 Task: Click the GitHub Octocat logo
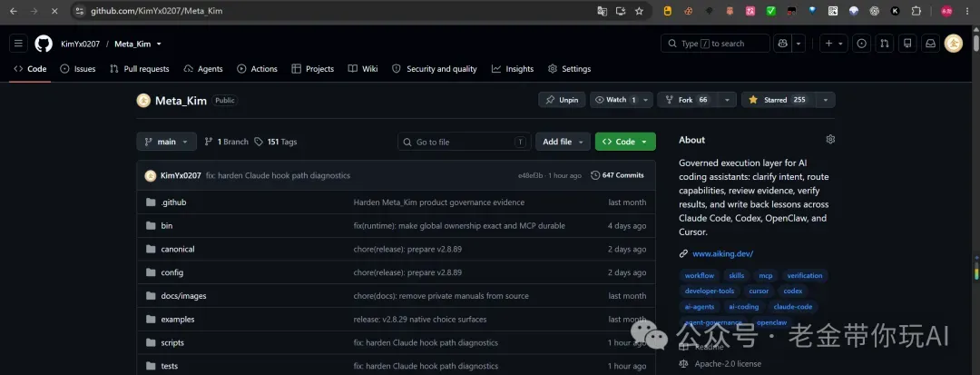pos(44,44)
